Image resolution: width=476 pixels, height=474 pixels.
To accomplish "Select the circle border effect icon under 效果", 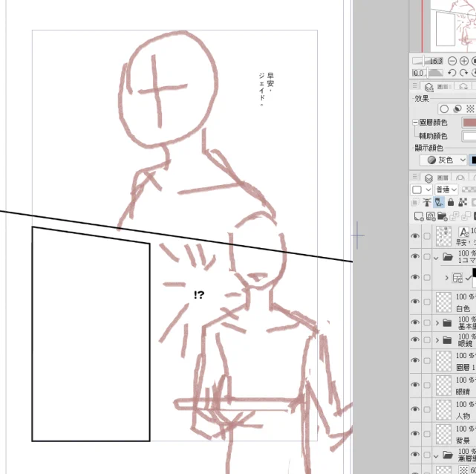I will click(x=444, y=108).
